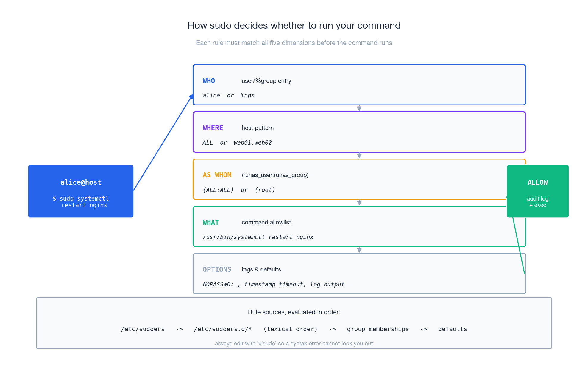Click the blue arrow from alice@host

click(162, 142)
